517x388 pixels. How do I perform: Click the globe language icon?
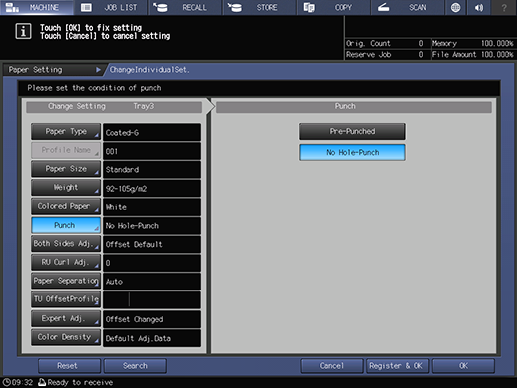pyautogui.click(x=455, y=7)
